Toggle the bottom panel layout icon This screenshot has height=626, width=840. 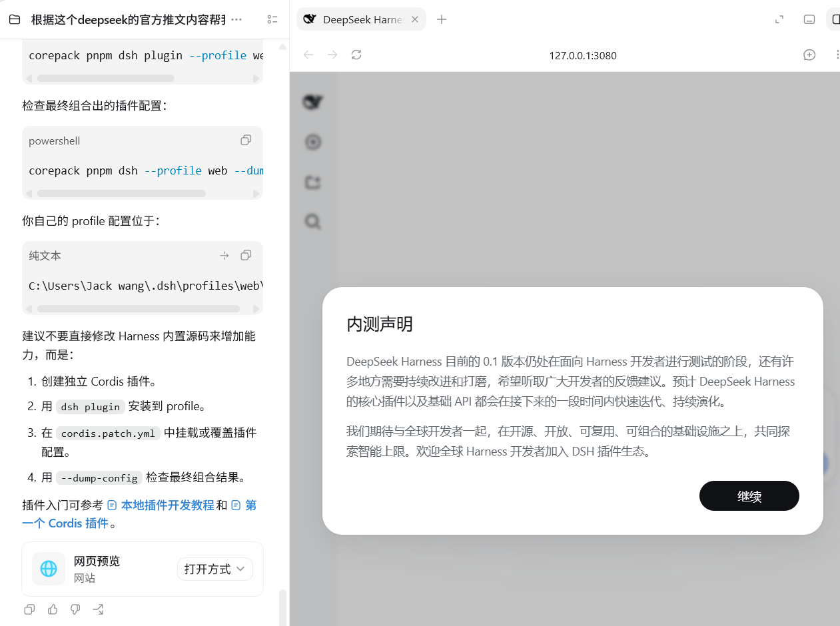(x=809, y=19)
